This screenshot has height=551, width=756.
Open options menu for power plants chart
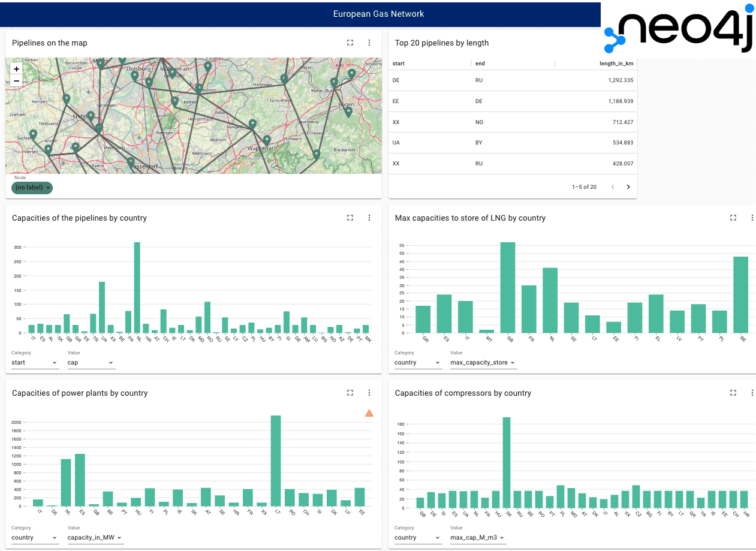[369, 393]
